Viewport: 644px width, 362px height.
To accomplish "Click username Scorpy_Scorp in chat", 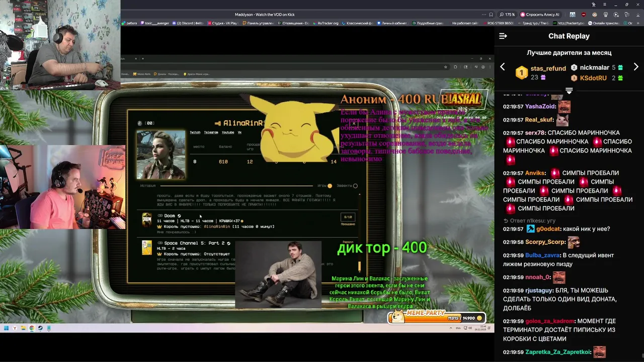I will click(x=545, y=242).
